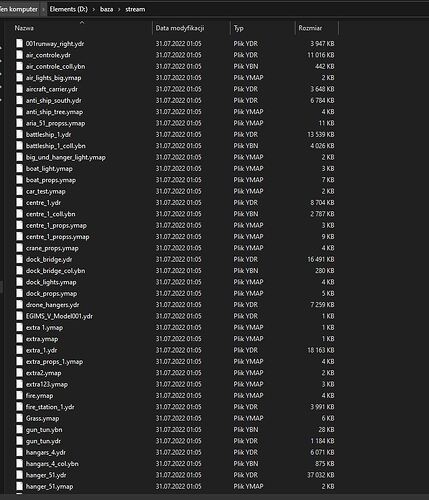Expand chevron between baza and stream

pyautogui.click(x=119, y=9)
